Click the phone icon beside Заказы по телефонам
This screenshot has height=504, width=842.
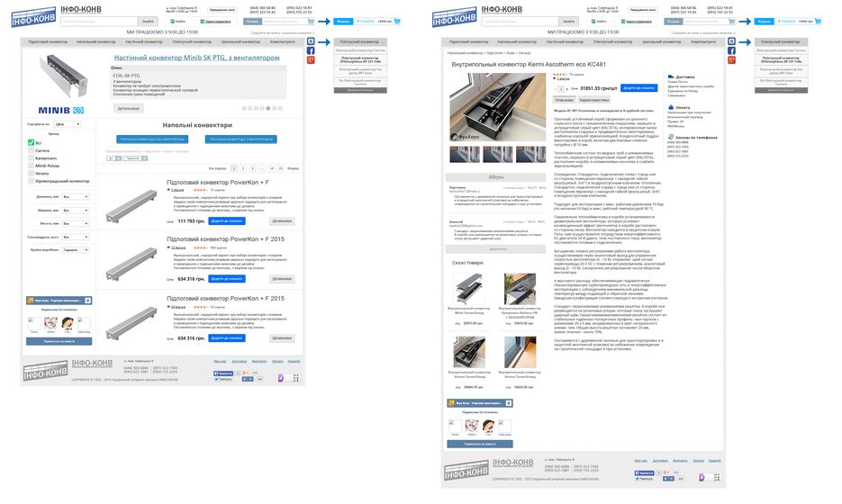(x=671, y=137)
